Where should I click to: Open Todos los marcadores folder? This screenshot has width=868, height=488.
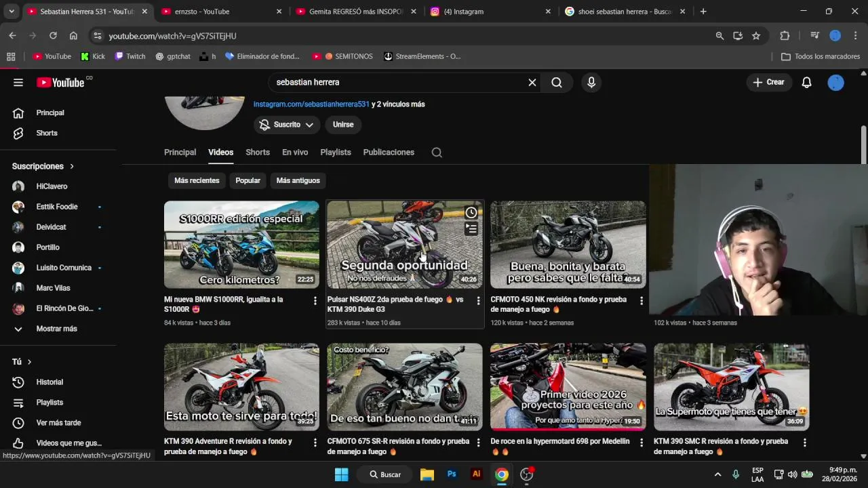[x=821, y=56]
